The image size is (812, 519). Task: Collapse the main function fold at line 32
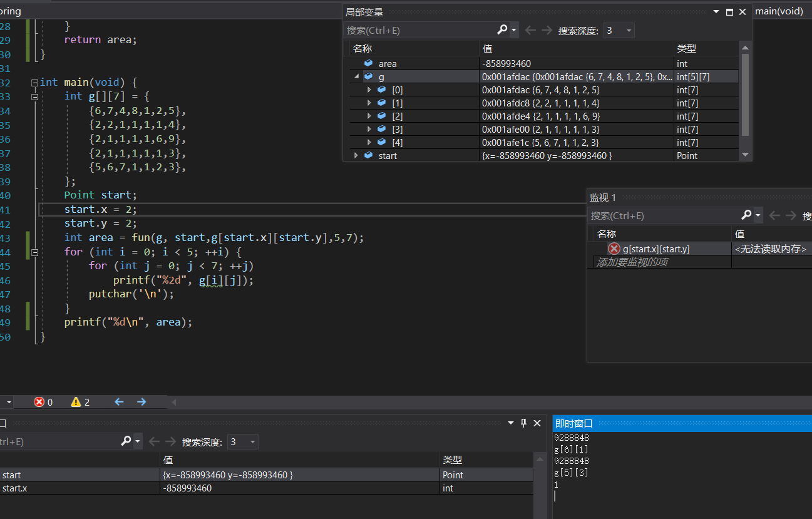click(x=34, y=82)
